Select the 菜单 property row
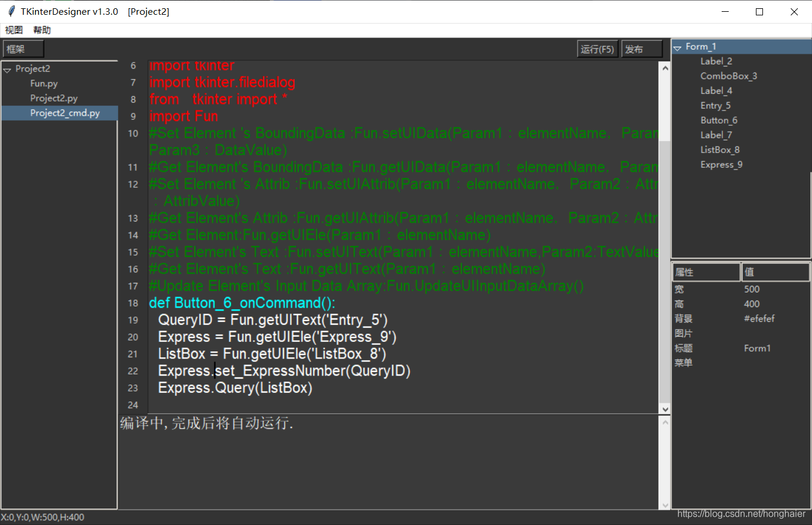Image resolution: width=812 pixels, height=525 pixels. click(x=741, y=363)
